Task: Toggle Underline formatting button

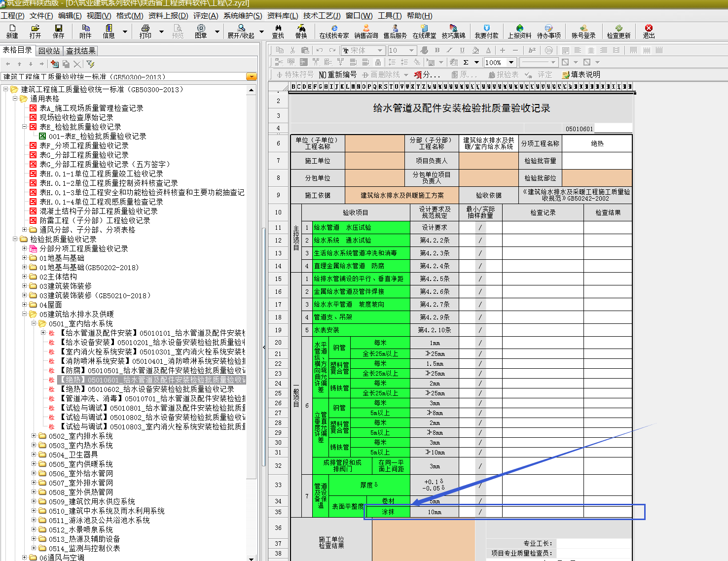Action: 462,50
